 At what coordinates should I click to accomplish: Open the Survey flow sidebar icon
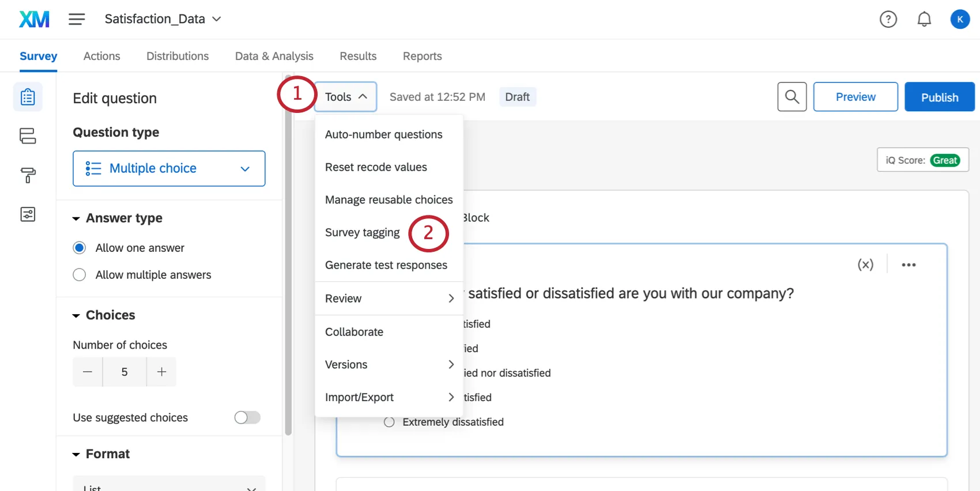(x=28, y=136)
